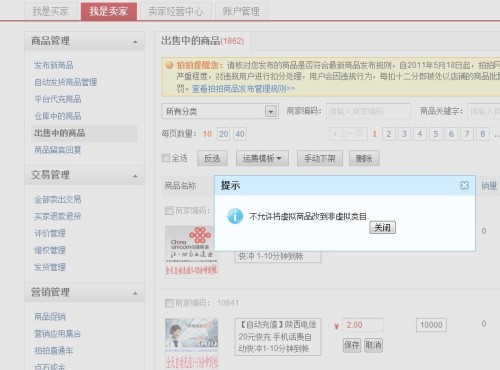Image resolution: width=500 pixels, height=370 pixels.
Task: Go to page 7
Action: (467, 134)
